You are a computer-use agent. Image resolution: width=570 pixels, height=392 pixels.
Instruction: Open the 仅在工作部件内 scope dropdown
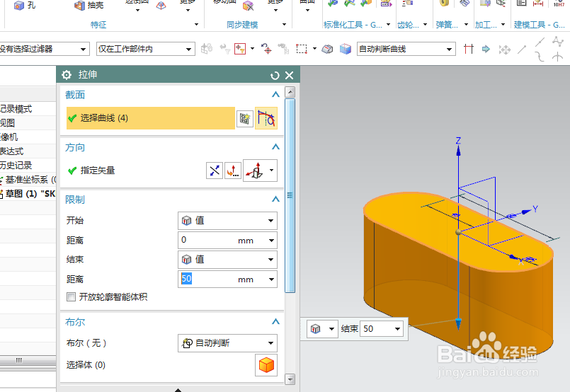pos(188,49)
